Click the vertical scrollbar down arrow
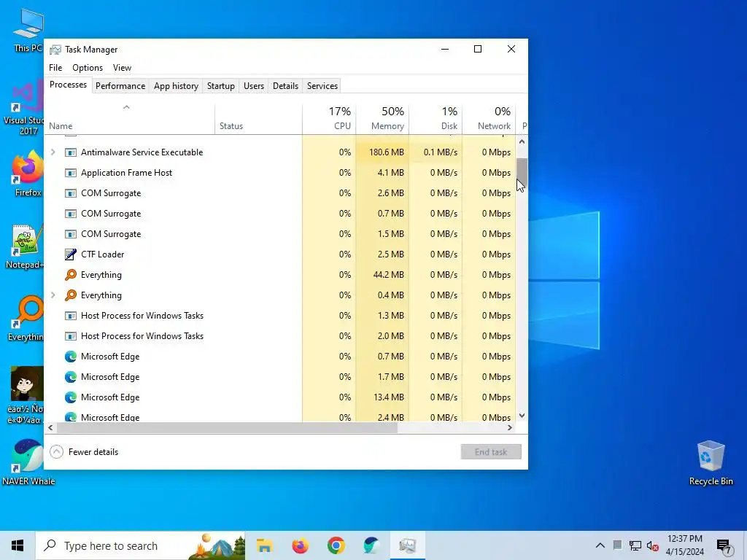The height and width of the screenshot is (560, 747). [x=522, y=416]
